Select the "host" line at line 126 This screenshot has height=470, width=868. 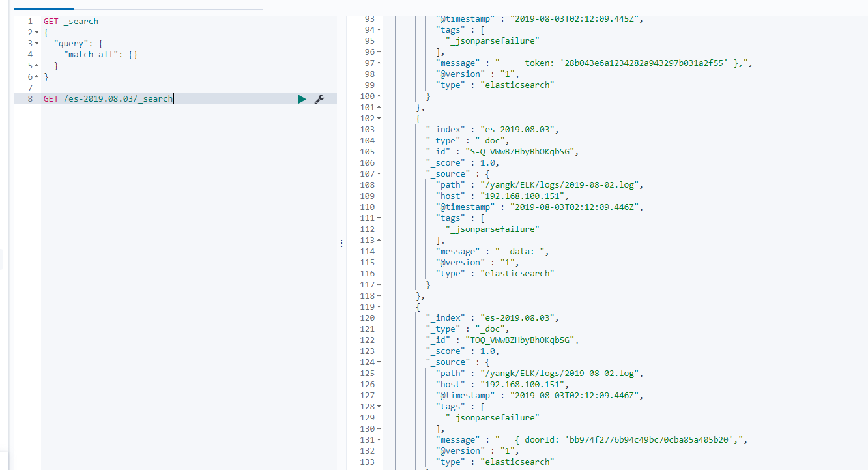[502, 385]
